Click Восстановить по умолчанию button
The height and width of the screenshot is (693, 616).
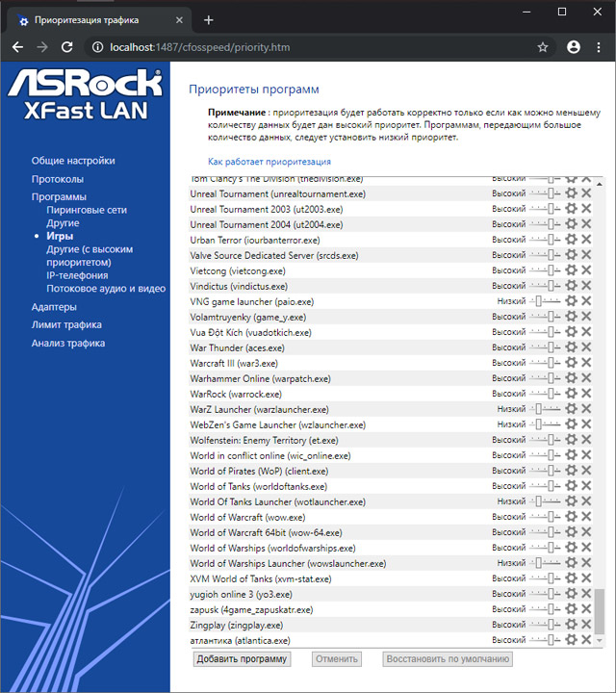point(448,659)
